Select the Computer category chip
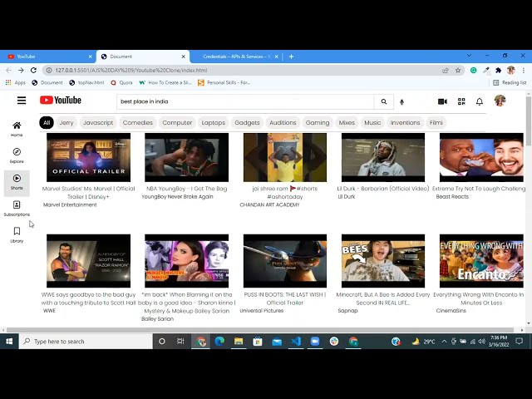This screenshot has width=532, height=399. (177, 122)
